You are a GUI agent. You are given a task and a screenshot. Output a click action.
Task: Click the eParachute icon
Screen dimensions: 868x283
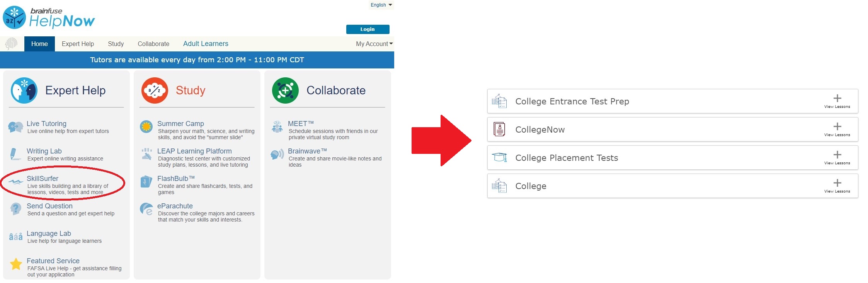coord(146,209)
